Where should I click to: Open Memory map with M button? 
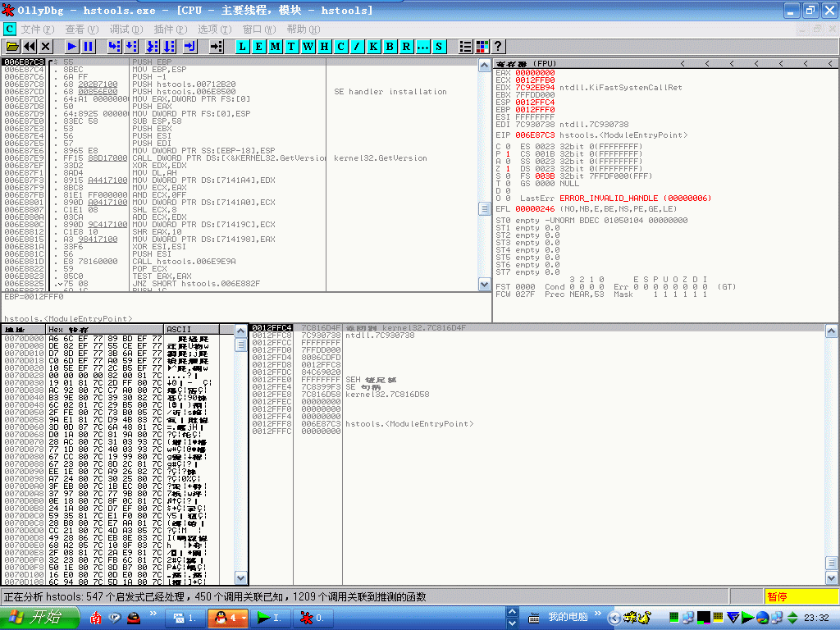click(276, 47)
